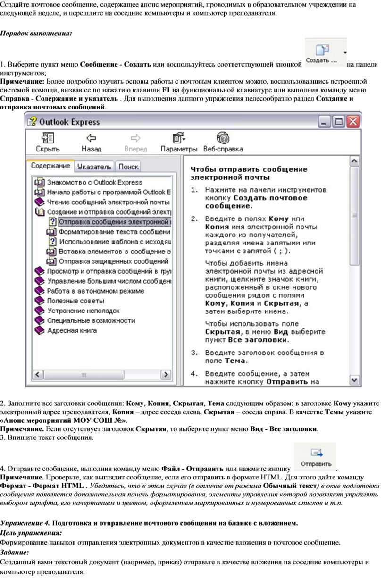Screen dimensions: 385x588
Task: Switch to the Указатель tab
Action: (x=94, y=167)
